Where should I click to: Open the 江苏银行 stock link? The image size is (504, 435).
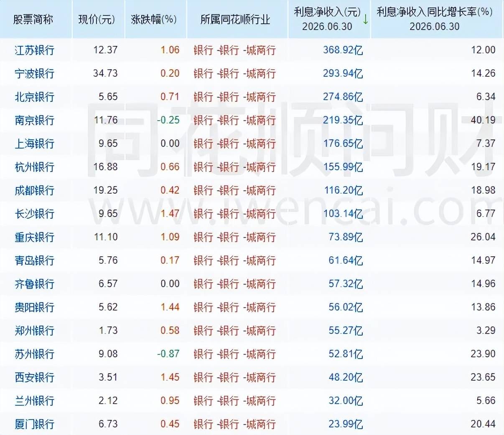(x=34, y=50)
